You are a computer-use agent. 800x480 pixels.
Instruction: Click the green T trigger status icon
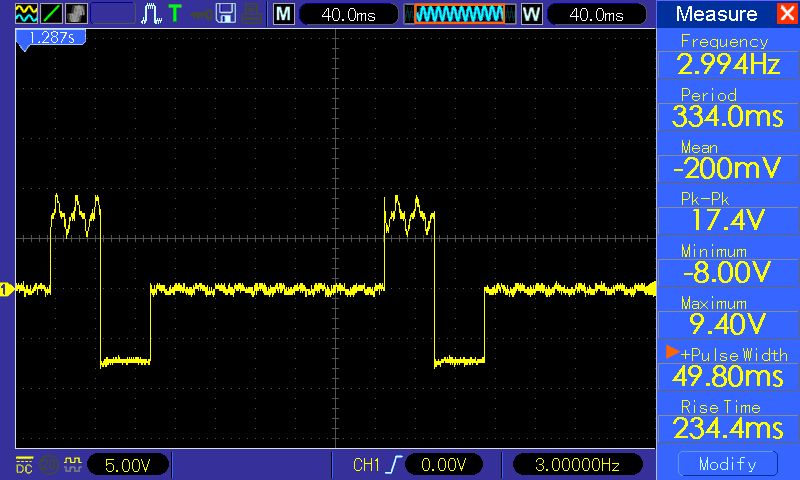[x=175, y=14]
